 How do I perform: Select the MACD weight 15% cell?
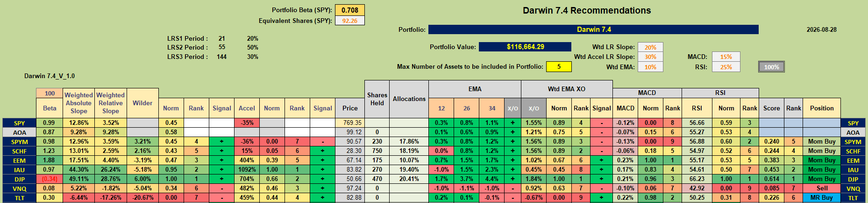pos(726,57)
